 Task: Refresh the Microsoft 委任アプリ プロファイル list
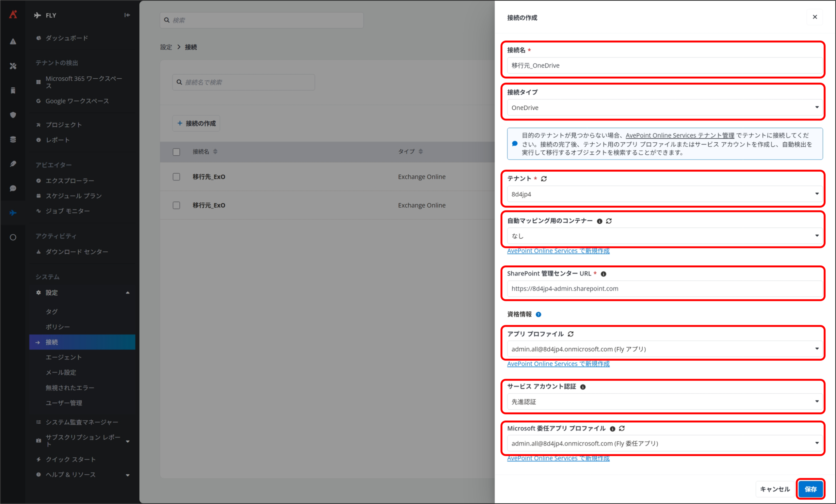pos(621,428)
